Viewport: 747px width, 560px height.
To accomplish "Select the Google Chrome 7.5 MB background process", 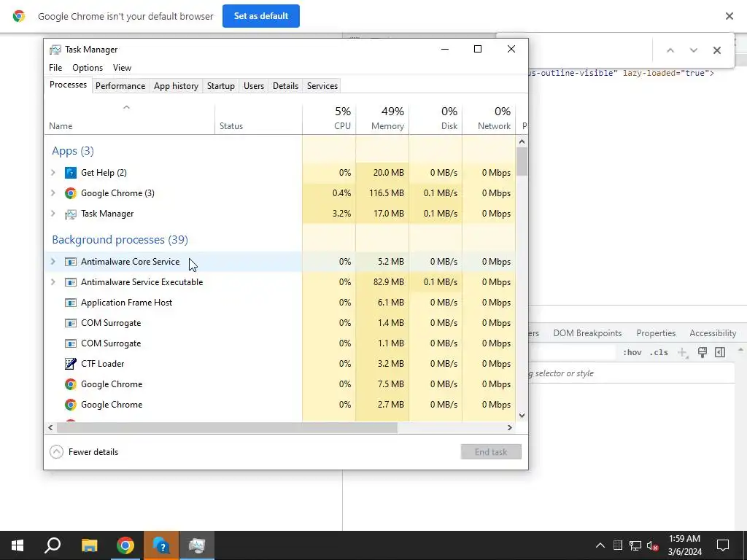I will click(x=280, y=384).
